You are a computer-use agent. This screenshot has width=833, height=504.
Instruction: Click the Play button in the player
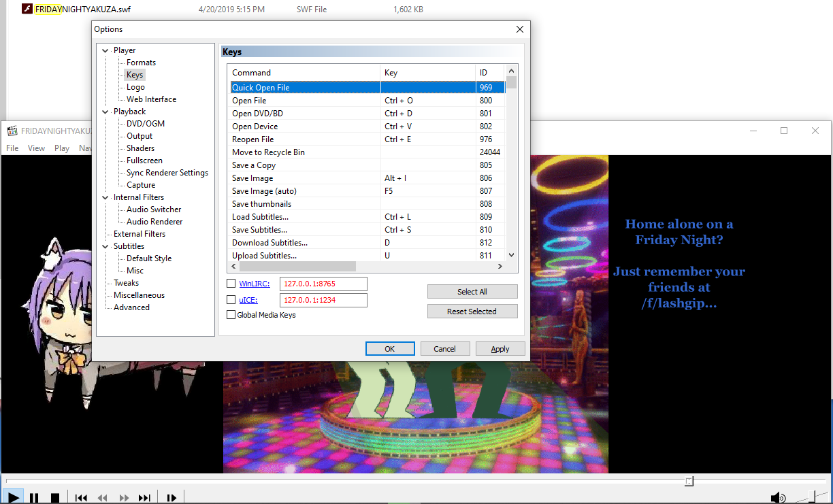tap(14, 498)
